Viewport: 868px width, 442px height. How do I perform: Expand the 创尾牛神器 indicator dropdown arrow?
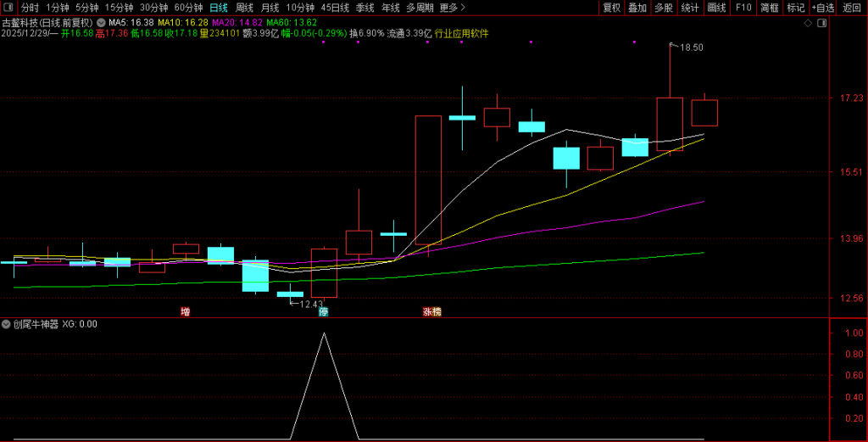click(x=7, y=324)
